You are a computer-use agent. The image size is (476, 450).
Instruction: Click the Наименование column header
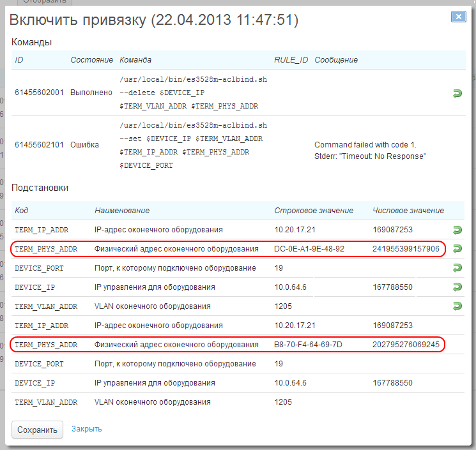122,211
